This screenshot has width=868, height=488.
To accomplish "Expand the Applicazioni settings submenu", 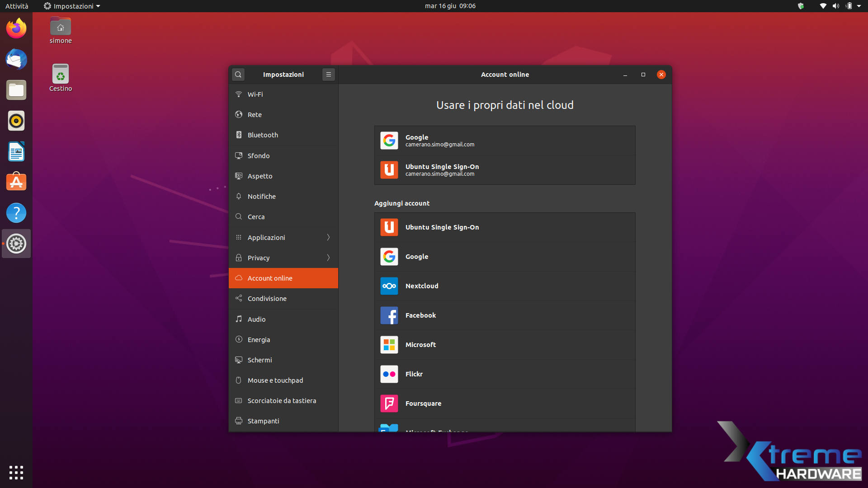I will click(283, 238).
